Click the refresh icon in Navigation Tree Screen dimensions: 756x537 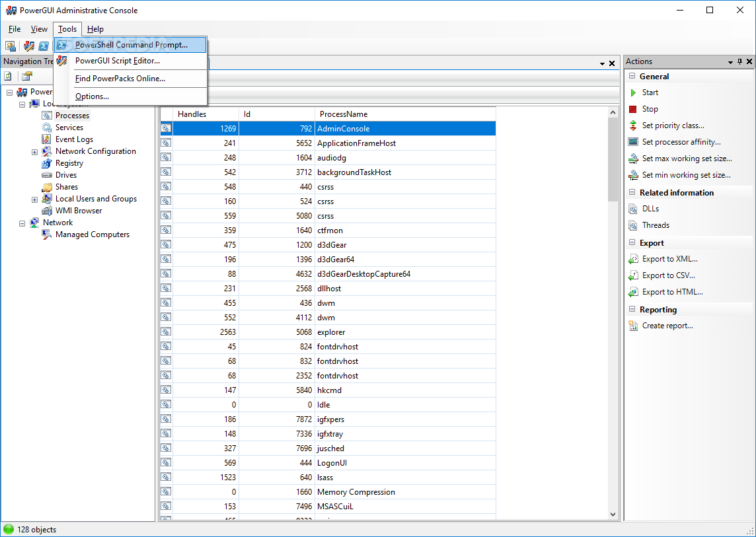pyautogui.click(x=8, y=76)
